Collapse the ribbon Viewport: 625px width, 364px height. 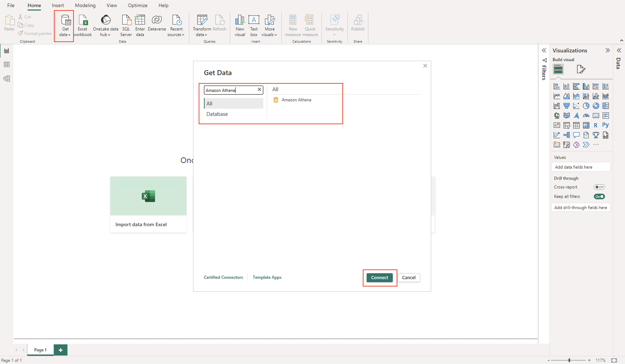point(622,40)
